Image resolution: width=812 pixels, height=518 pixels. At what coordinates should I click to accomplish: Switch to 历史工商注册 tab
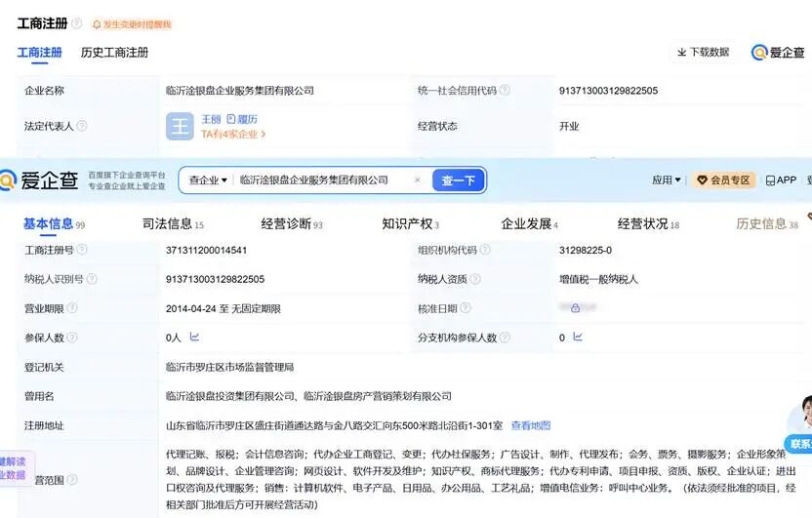tap(114, 53)
